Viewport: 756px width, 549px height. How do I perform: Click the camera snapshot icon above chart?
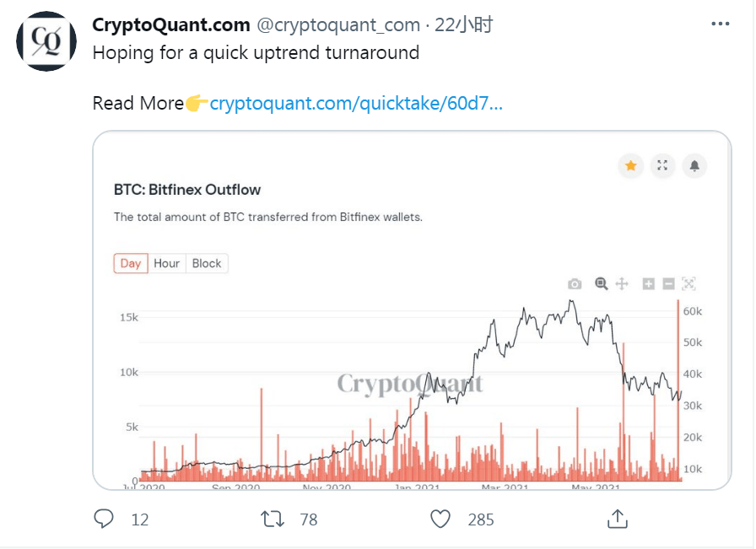coord(575,284)
